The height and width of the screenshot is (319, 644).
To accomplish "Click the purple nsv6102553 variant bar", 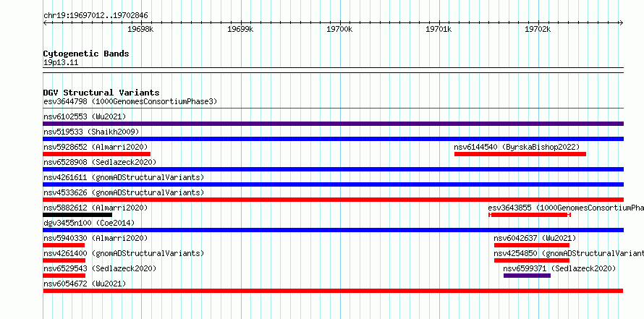I will point(333,124).
